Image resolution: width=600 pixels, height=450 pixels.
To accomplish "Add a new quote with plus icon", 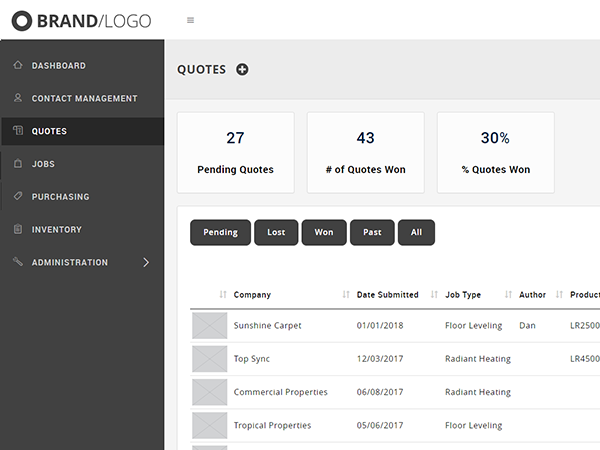I will 242,69.
